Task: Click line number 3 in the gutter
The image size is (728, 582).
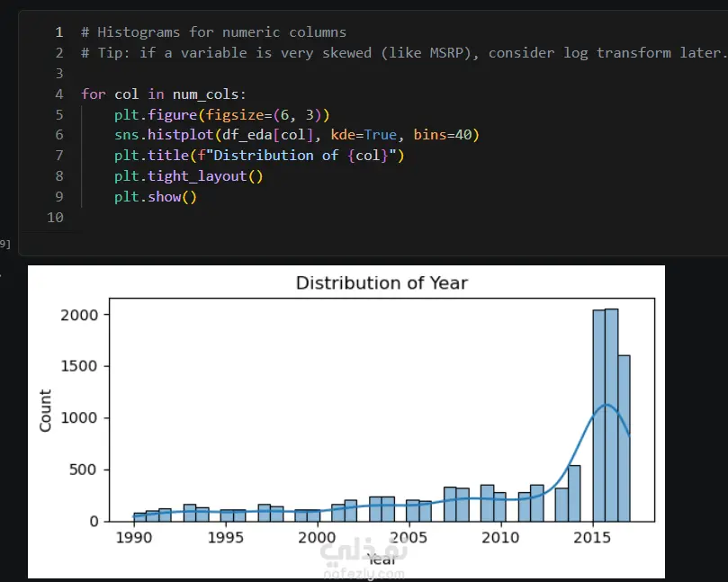Action: pyautogui.click(x=59, y=74)
